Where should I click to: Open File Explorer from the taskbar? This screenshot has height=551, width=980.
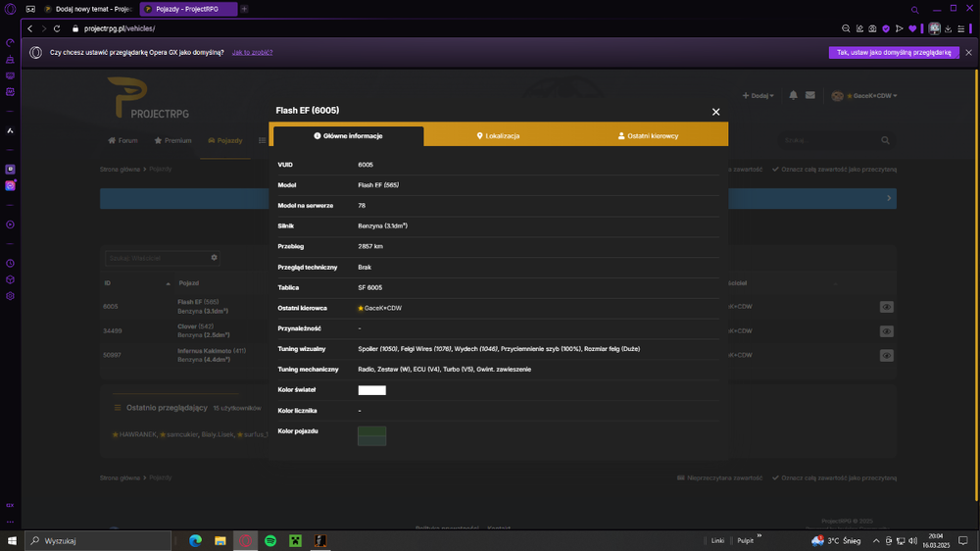pyautogui.click(x=220, y=541)
